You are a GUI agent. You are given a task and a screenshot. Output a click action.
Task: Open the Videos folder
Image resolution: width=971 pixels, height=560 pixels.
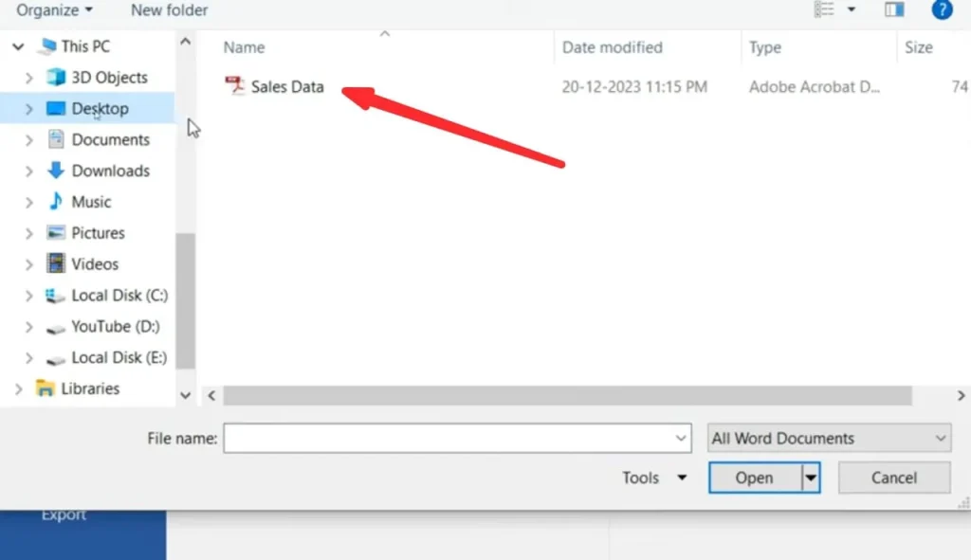click(x=95, y=264)
